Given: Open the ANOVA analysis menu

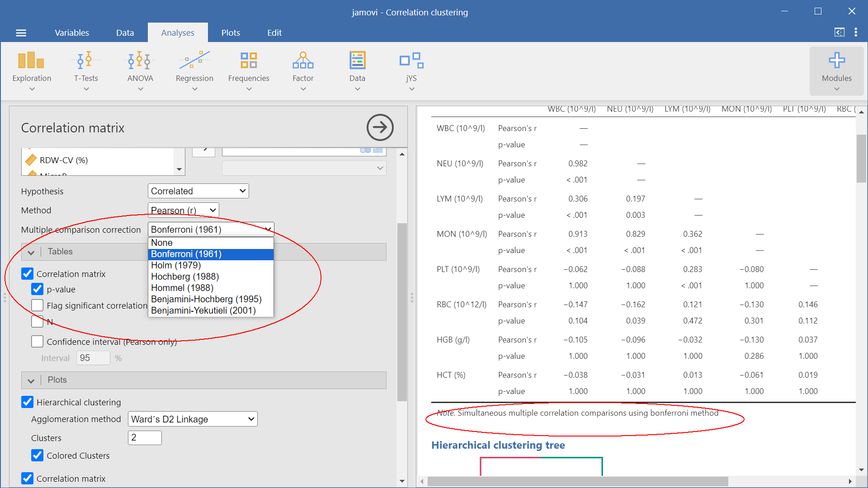Looking at the screenshot, I should pyautogui.click(x=140, y=70).
